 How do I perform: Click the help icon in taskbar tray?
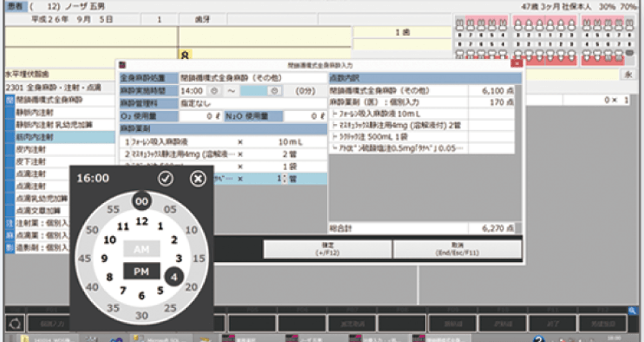[539, 339]
